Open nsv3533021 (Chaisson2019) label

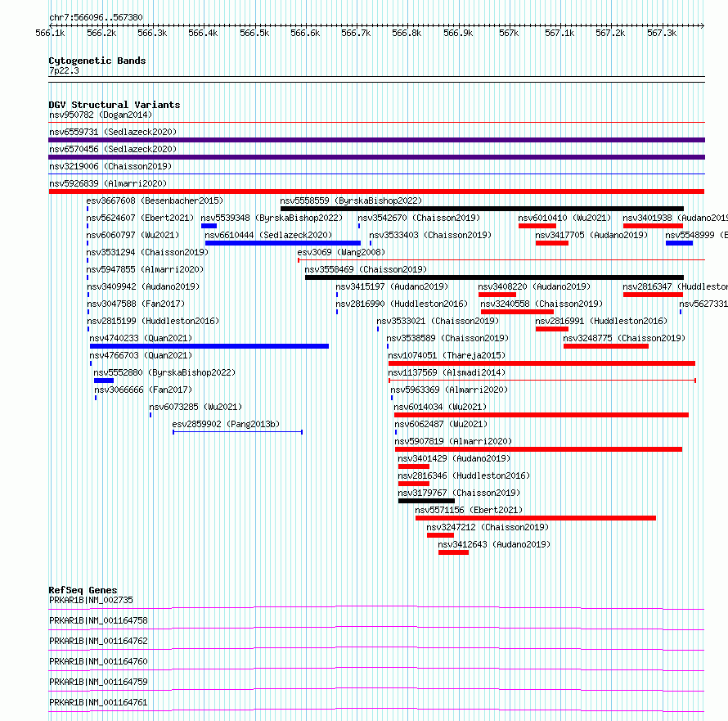pyautogui.click(x=438, y=321)
